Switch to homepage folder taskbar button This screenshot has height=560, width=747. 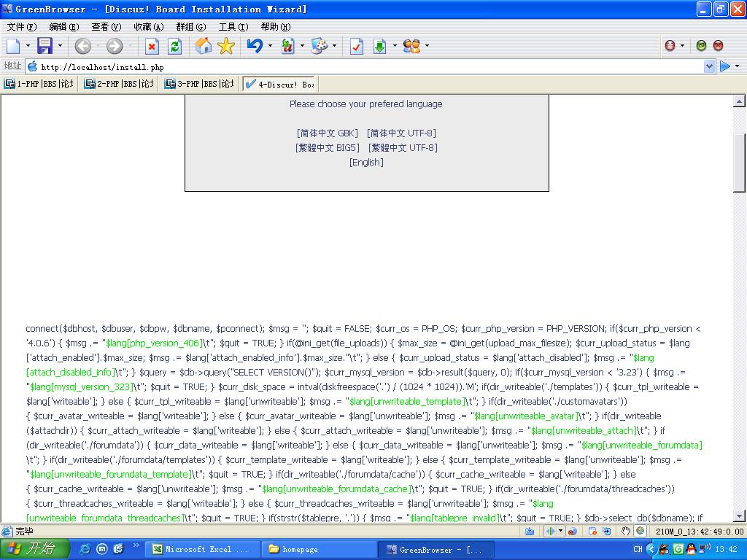(x=320, y=550)
